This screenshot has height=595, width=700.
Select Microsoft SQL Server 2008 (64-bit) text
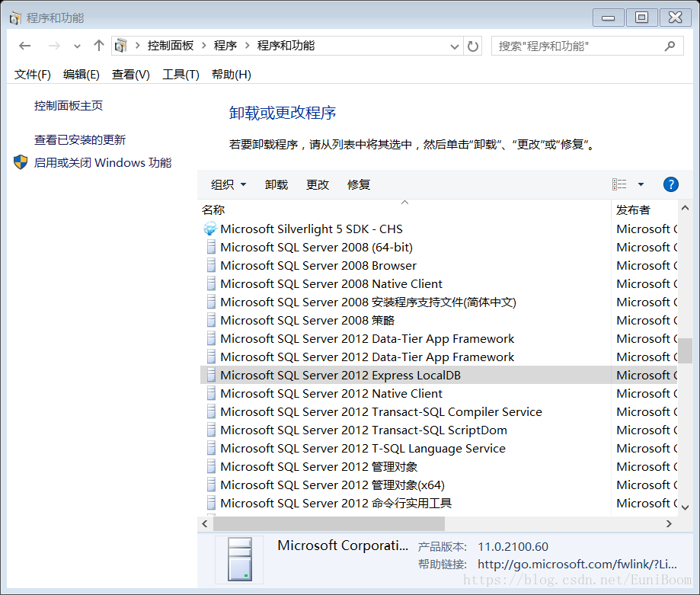point(317,248)
